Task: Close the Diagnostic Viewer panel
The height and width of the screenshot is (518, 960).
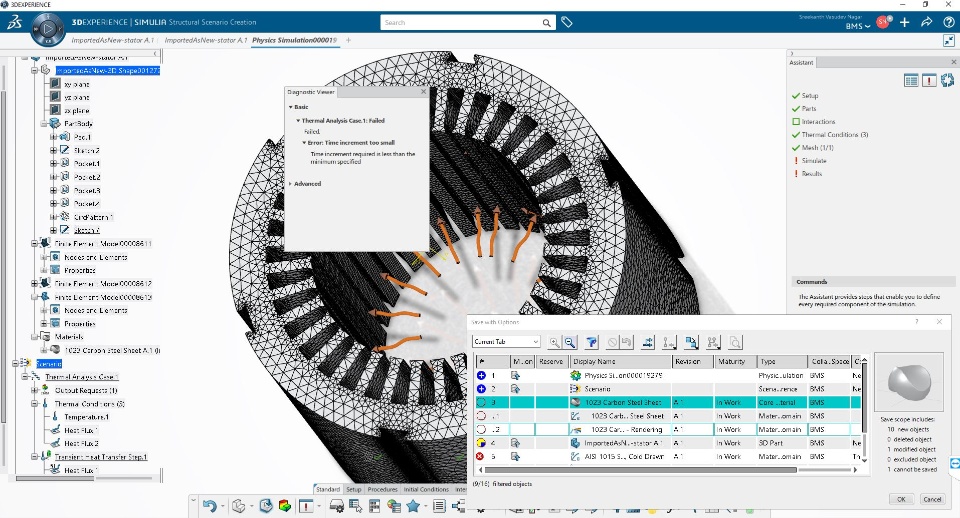Action: (423, 92)
